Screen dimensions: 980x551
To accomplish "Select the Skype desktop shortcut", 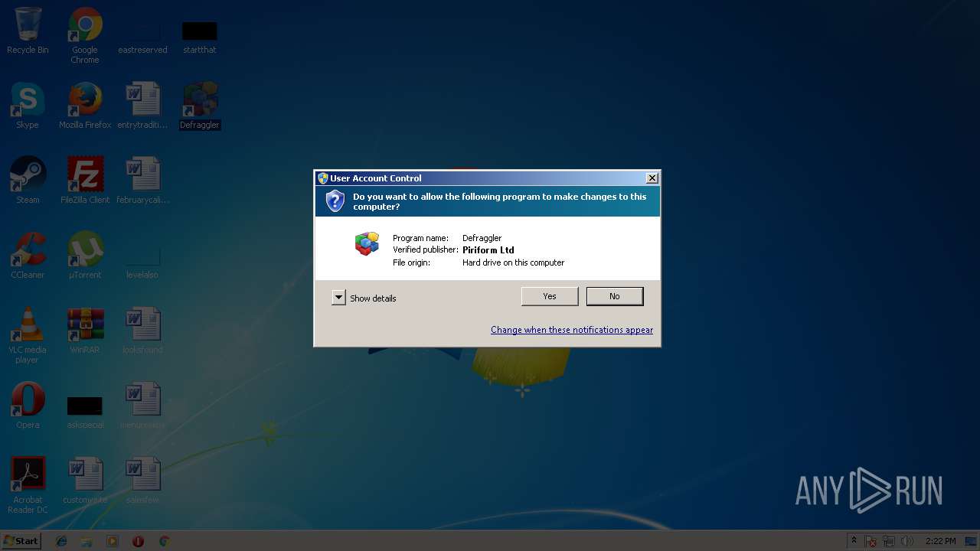I will tap(28, 106).
